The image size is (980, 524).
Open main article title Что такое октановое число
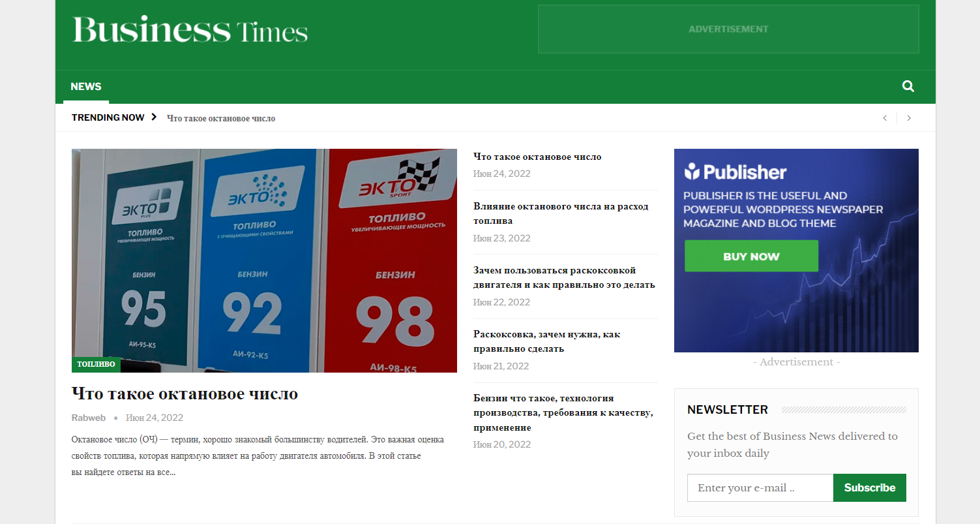pos(185,393)
